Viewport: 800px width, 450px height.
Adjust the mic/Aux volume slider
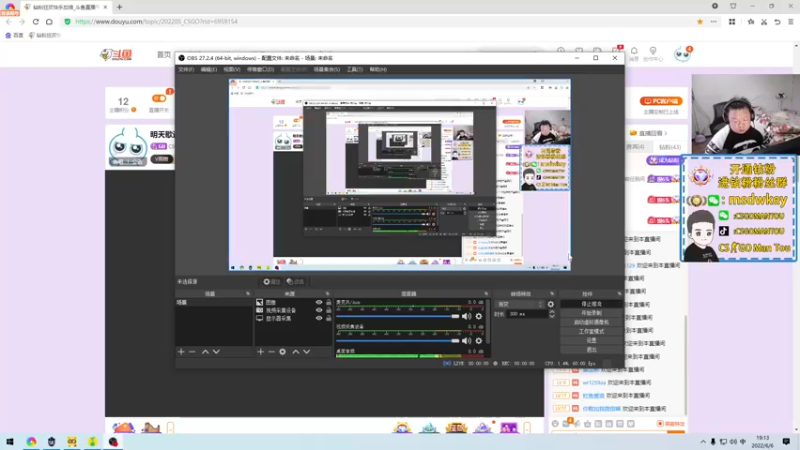coord(397,316)
